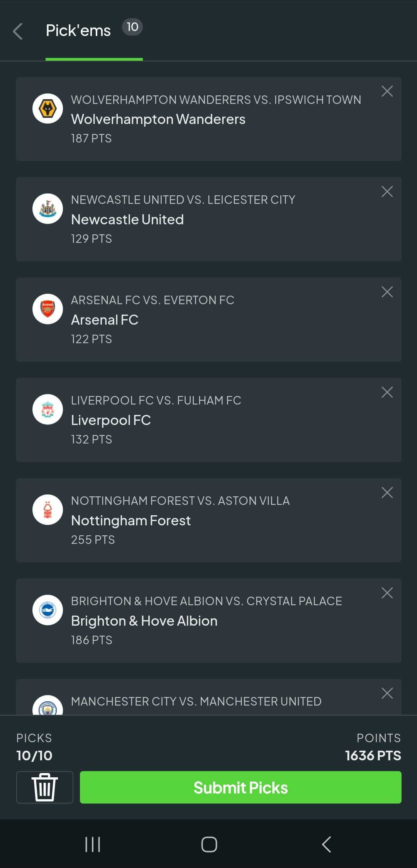Remove the Newcastle United pick
The image size is (417, 868).
[x=387, y=192]
